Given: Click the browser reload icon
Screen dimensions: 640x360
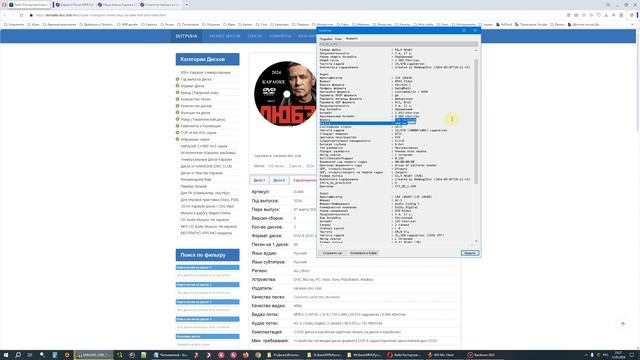Looking at the screenshot, I should pyautogui.click(x=21, y=15).
